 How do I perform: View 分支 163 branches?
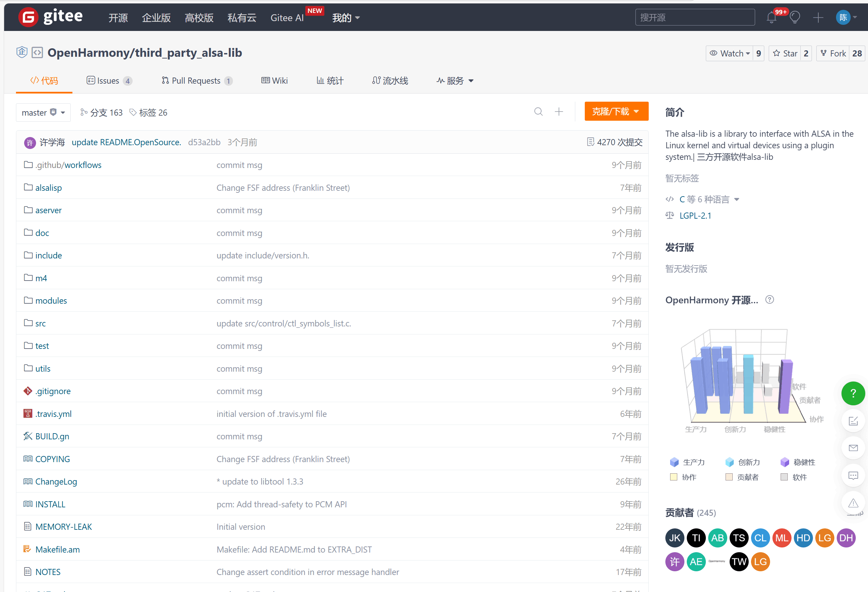(102, 113)
